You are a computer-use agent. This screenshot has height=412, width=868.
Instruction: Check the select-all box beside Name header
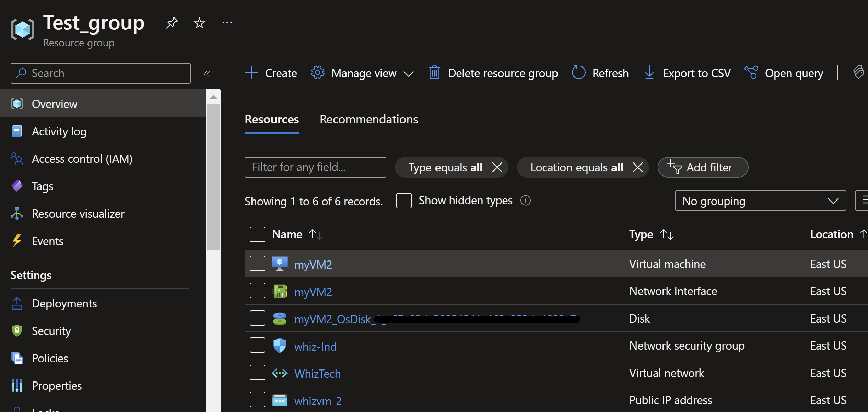pyautogui.click(x=257, y=234)
